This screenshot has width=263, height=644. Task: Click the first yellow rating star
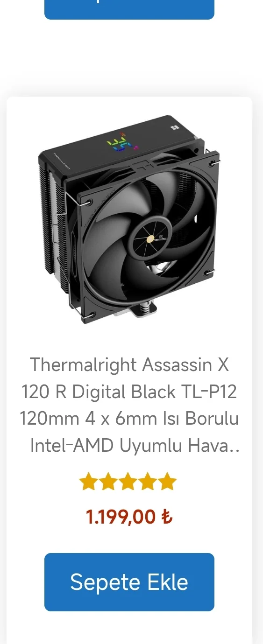click(88, 482)
